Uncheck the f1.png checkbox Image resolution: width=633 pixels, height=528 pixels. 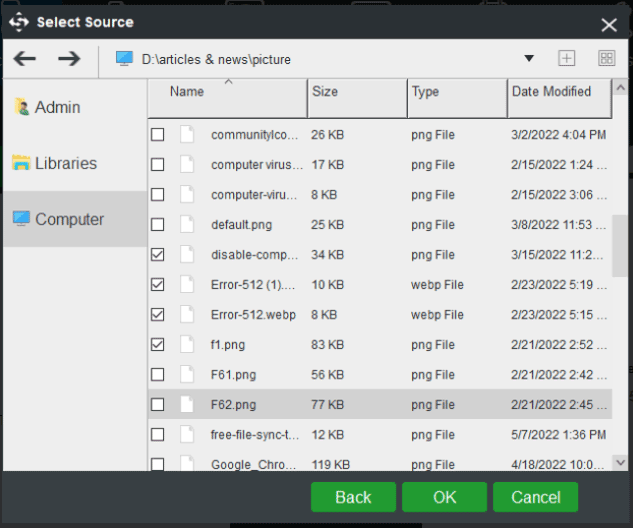click(157, 345)
